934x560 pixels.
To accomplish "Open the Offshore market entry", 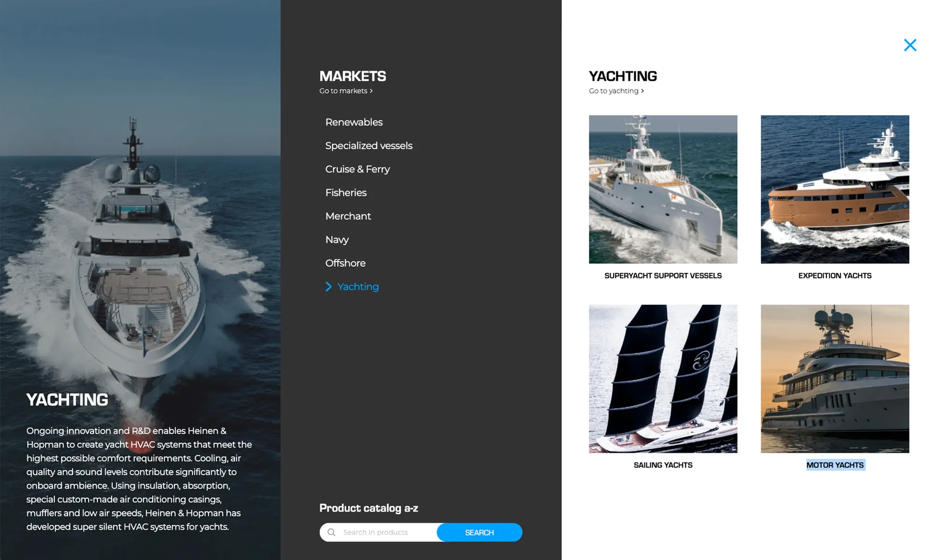I will pyautogui.click(x=345, y=263).
